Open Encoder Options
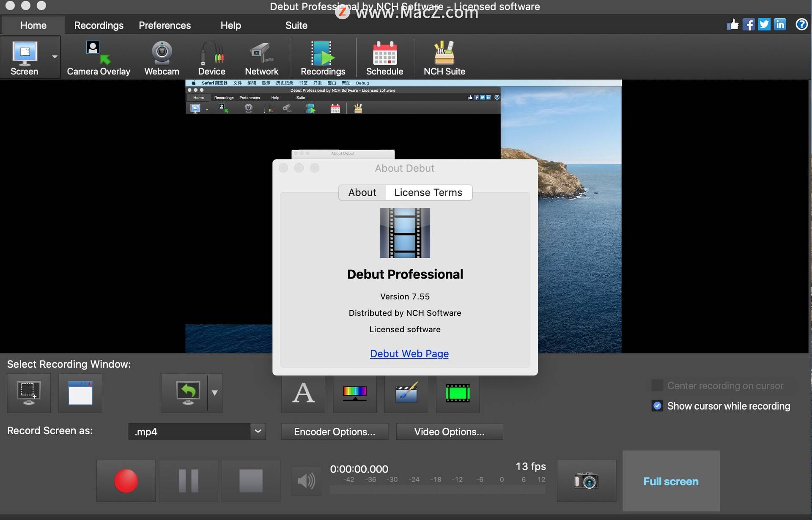 pos(335,432)
